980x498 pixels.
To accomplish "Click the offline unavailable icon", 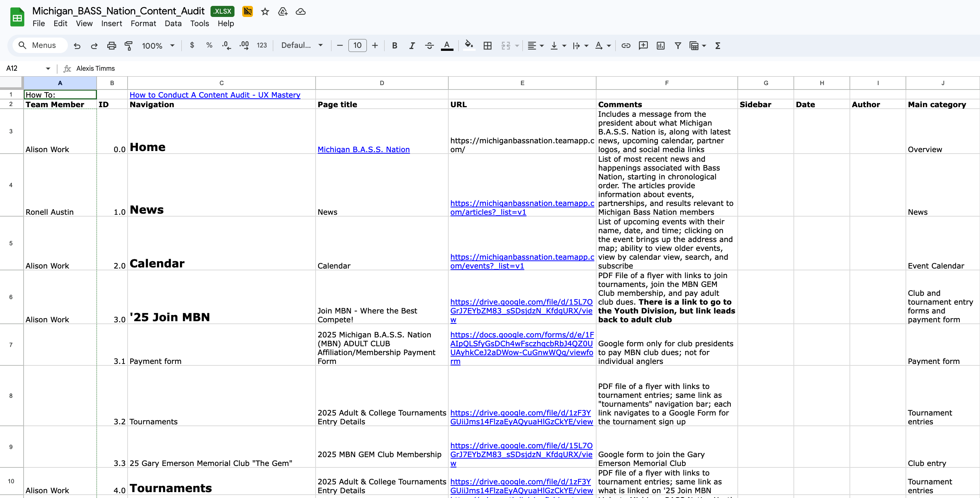I will click(247, 11).
